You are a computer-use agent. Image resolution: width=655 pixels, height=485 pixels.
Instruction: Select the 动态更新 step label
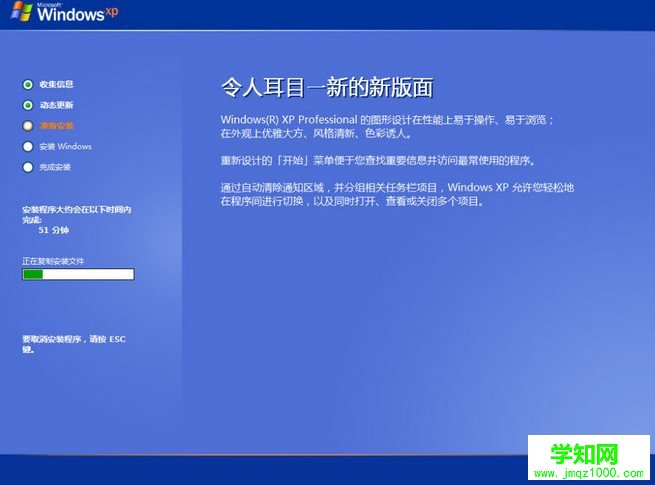tap(56, 105)
